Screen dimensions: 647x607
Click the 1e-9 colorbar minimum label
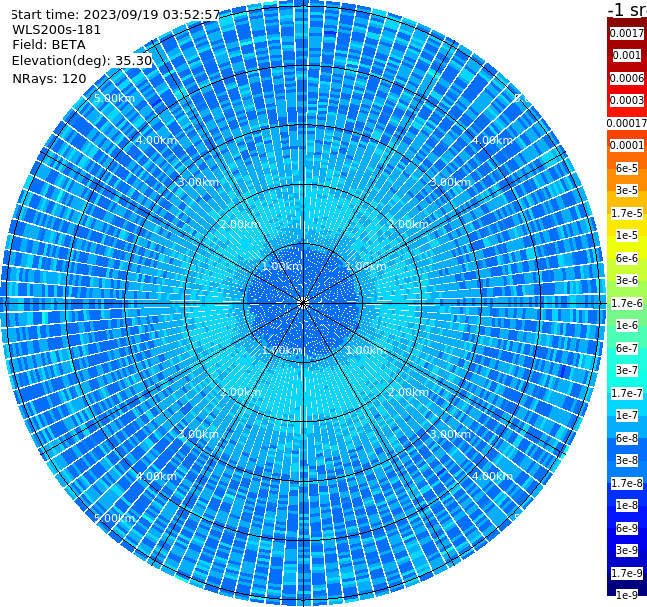pos(627,595)
